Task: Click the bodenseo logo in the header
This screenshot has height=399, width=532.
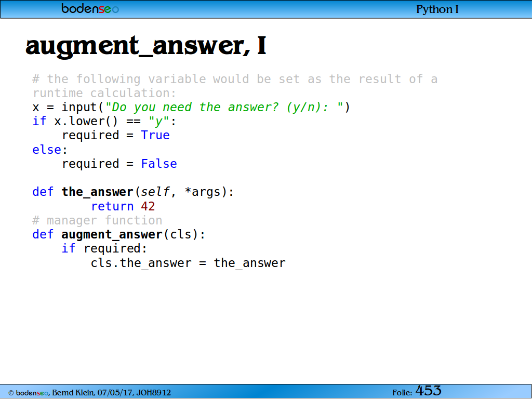Action: point(90,8)
